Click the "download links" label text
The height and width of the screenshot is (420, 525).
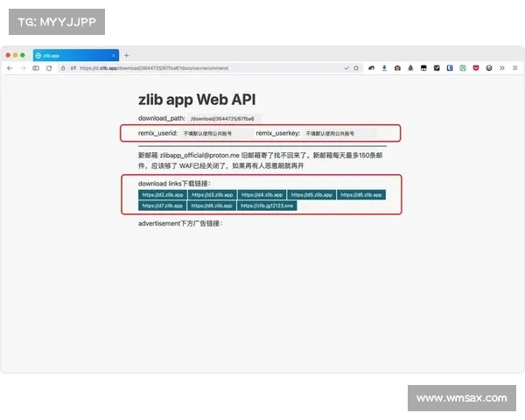click(x=159, y=184)
